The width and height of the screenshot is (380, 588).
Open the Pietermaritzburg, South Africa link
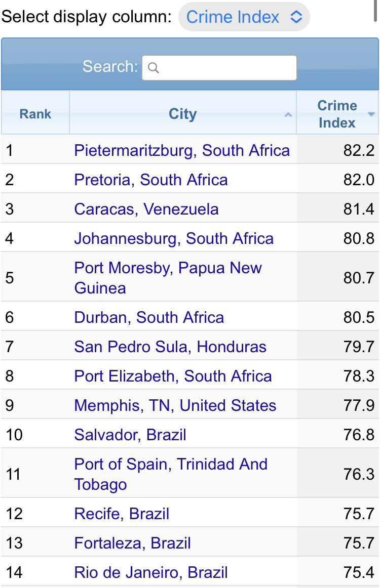[182, 150]
